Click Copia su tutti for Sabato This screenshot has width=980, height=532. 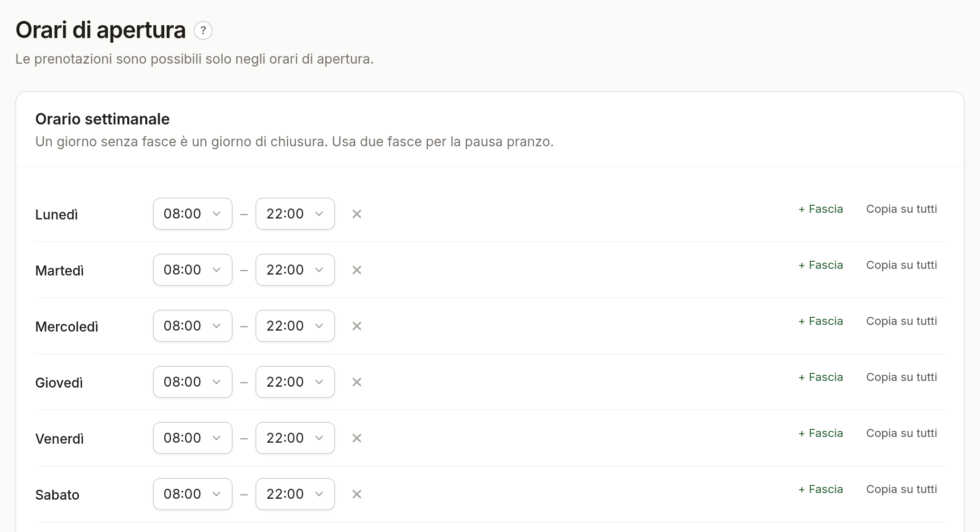pos(902,489)
